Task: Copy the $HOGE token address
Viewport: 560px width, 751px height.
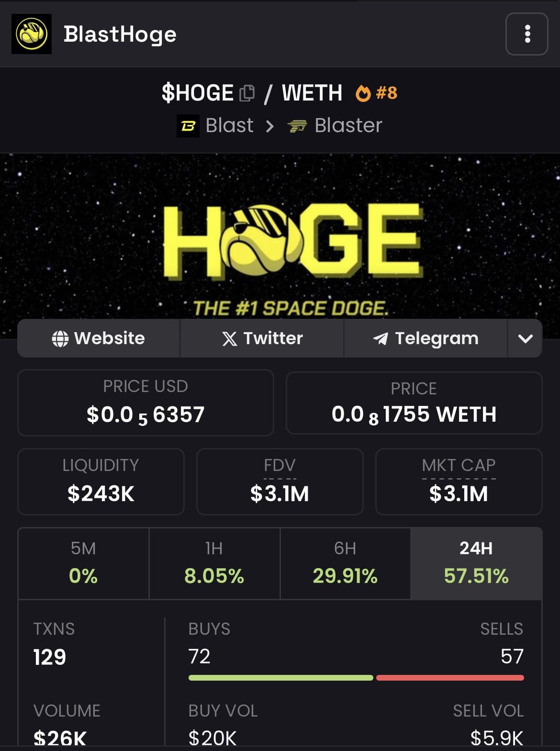Action: tap(247, 93)
